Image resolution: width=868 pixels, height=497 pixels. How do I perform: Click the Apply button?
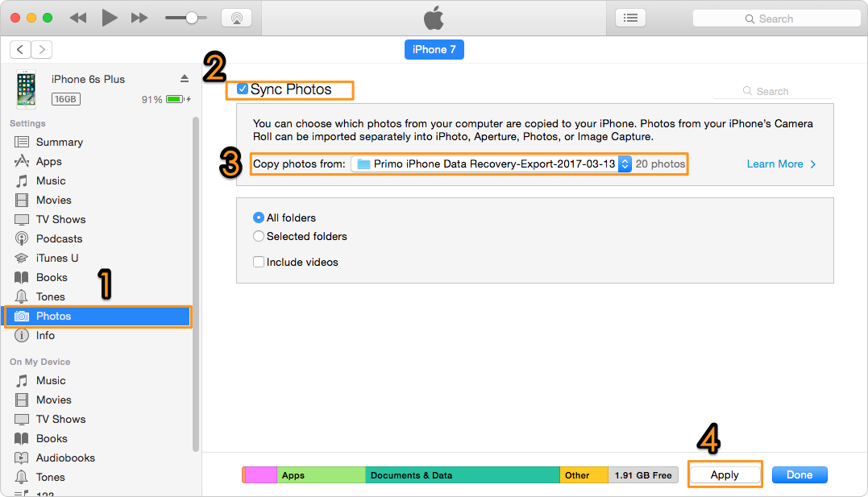tap(725, 475)
